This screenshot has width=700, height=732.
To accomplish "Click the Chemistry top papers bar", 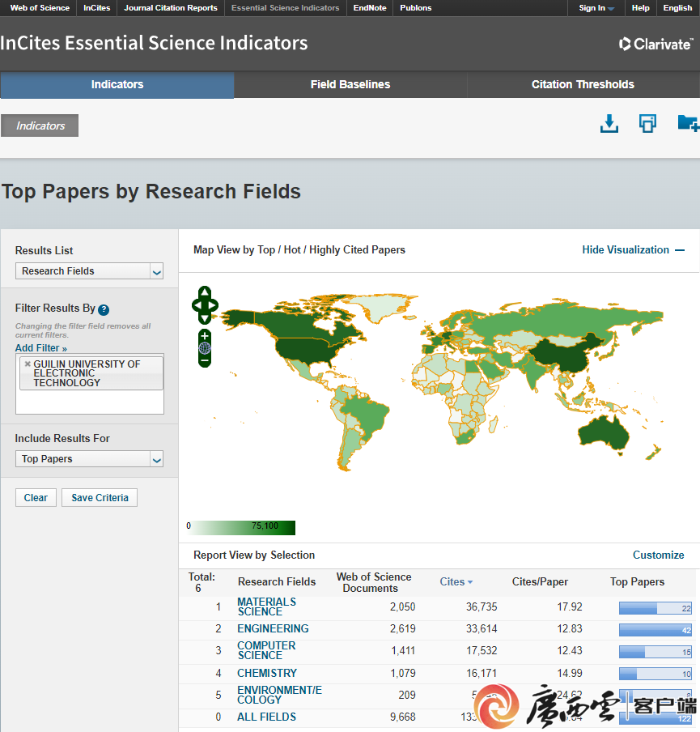I will (x=655, y=674).
